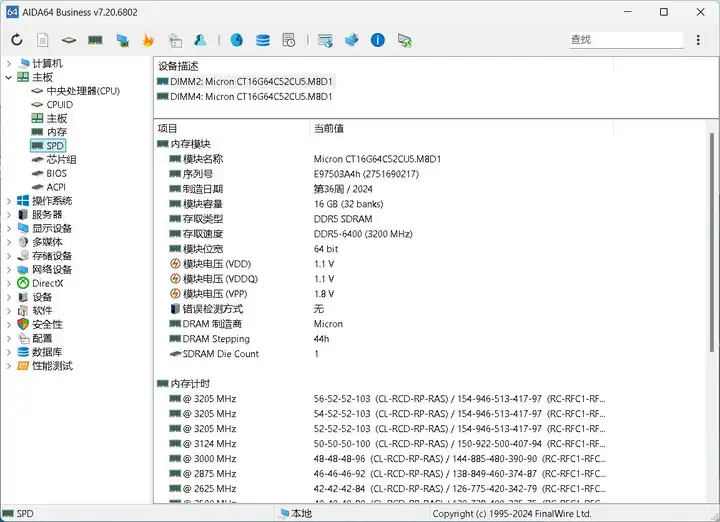
Task: Click the remote connection monitor icon
Action: pos(405,40)
